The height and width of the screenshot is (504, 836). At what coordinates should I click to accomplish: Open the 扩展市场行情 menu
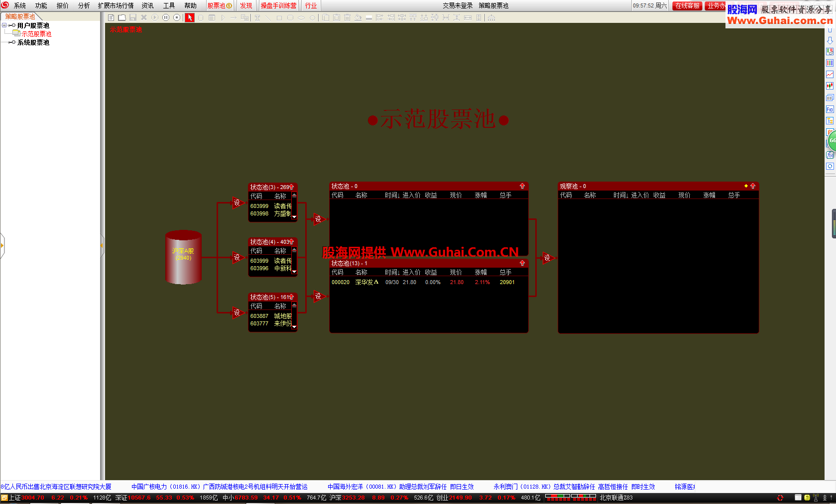pos(116,5)
